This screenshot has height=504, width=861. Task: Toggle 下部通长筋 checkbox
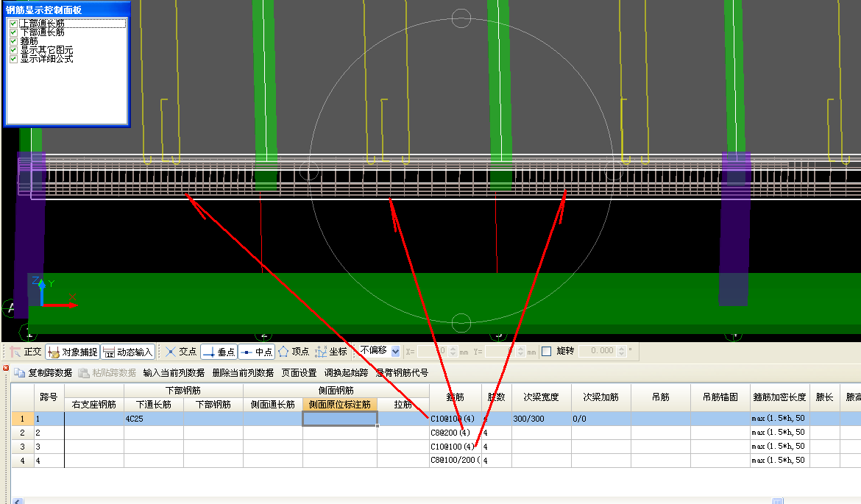(13, 32)
